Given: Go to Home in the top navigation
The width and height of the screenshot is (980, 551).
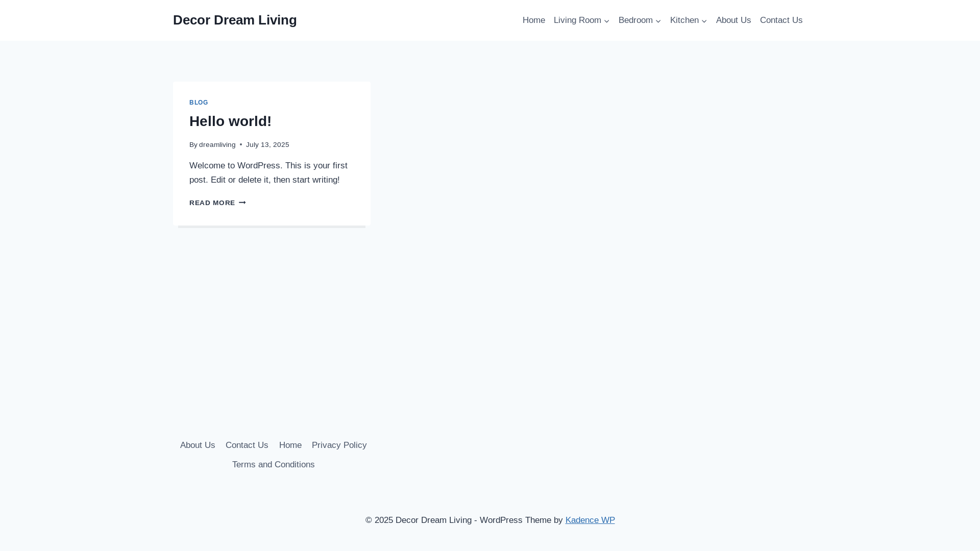Looking at the screenshot, I should (533, 20).
